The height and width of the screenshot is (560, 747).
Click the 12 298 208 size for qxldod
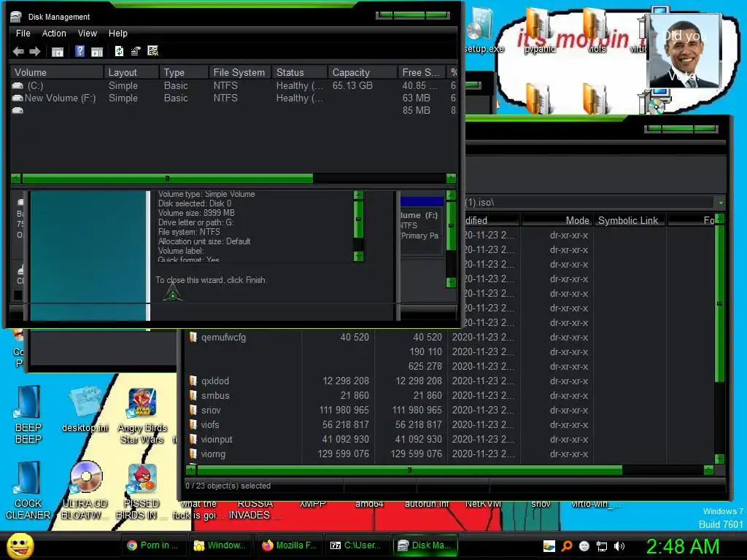tap(346, 381)
